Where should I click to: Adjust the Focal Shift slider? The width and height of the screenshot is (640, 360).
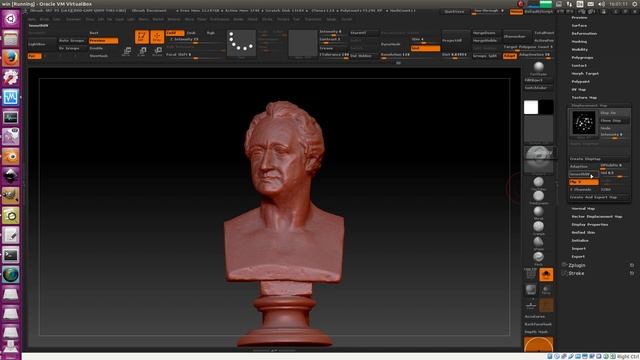coord(196,55)
